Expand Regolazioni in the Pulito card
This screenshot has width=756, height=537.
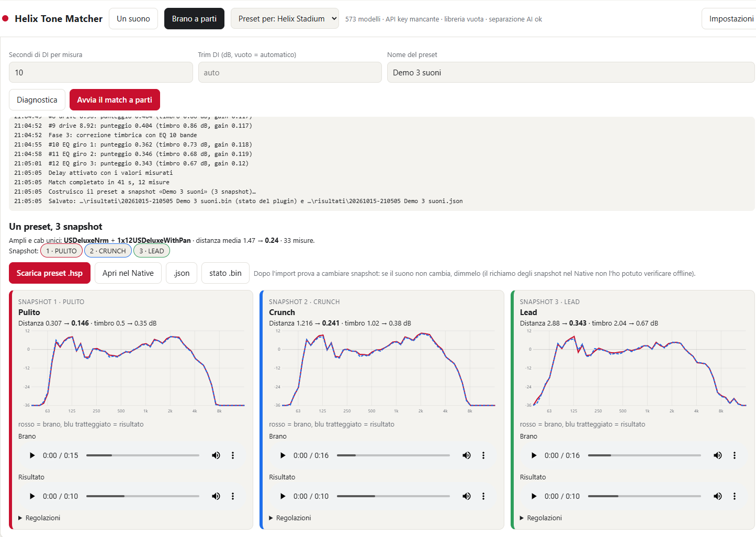pyautogui.click(x=39, y=518)
